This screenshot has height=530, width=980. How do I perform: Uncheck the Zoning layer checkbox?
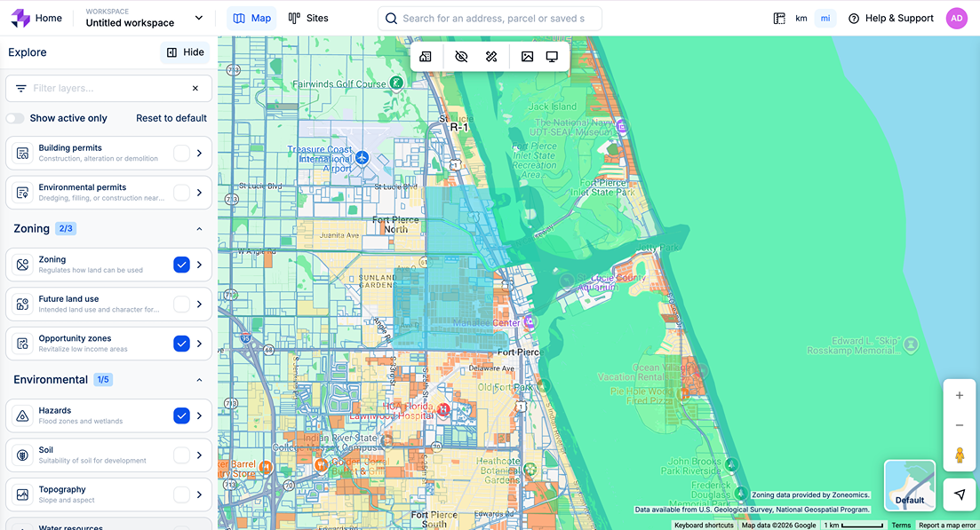[181, 265]
